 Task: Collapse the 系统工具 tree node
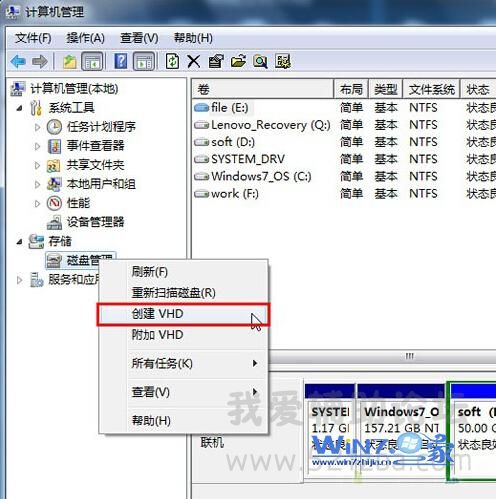click(x=20, y=108)
